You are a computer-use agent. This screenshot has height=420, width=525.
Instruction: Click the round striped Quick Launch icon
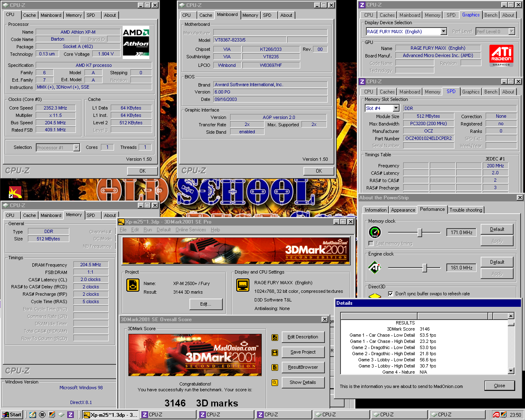point(42,415)
